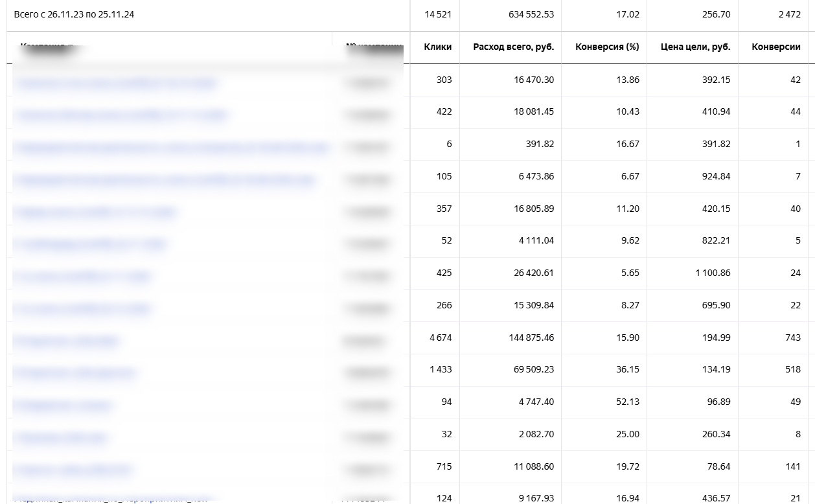The width and height of the screenshot is (815, 504).
Task: Select spend cell 15 309.84
Action: click(534, 305)
